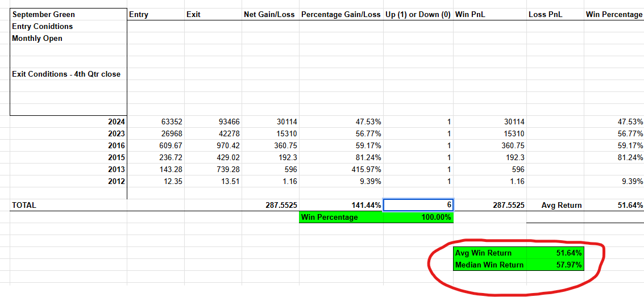Select the Net Gain/Loss header cell
Image resolution: width=644 pixels, height=297 pixels.
coord(271,14)
